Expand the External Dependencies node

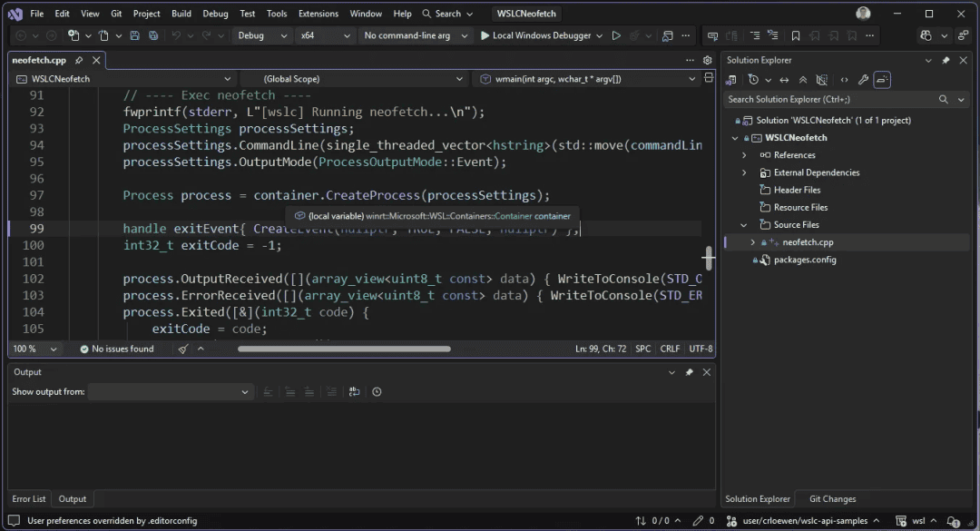(x=744, y=172)
